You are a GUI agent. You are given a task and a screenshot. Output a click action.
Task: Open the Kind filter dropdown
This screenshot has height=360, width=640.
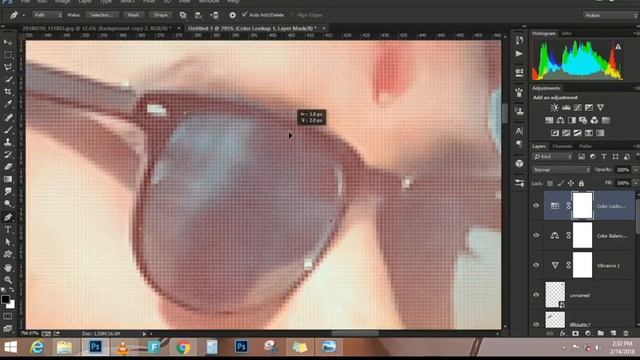pos(553,157)
